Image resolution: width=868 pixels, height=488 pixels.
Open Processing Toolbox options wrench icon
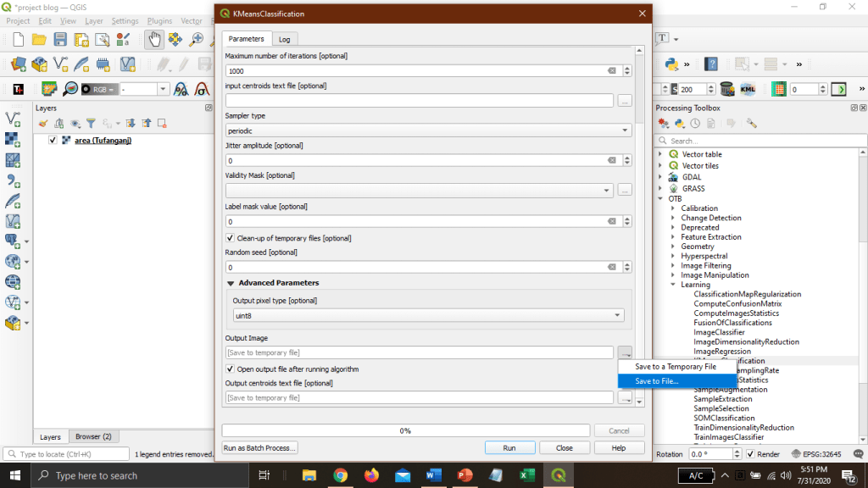(x=751, y=124)
